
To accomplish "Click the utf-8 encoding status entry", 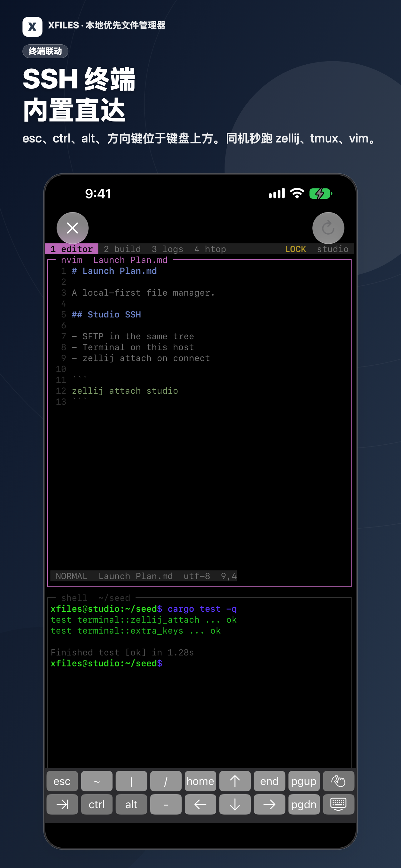I will point(197,576).
